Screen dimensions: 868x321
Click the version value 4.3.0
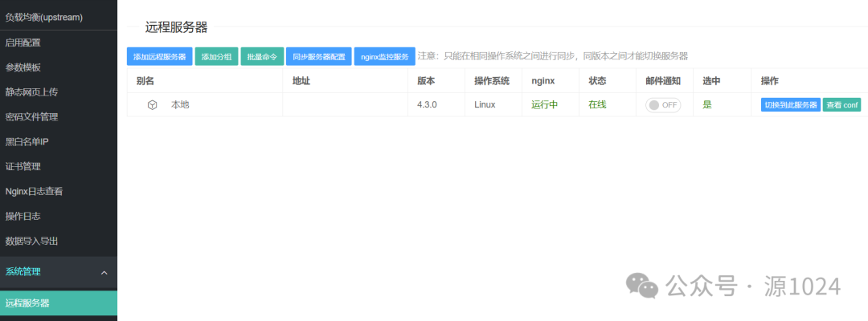(x=427, y=104)
